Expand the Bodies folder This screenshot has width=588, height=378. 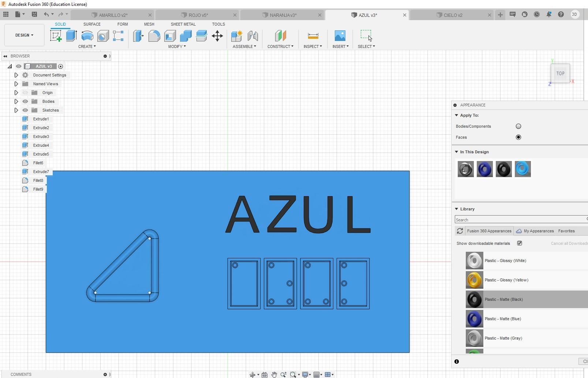[16, 101]
